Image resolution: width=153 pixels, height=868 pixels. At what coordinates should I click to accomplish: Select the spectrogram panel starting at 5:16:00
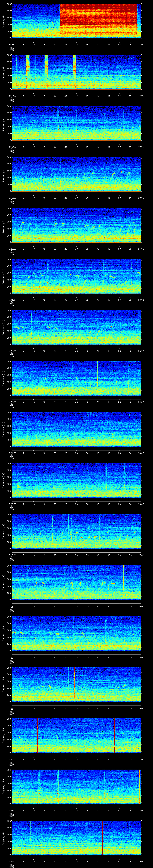76,21
